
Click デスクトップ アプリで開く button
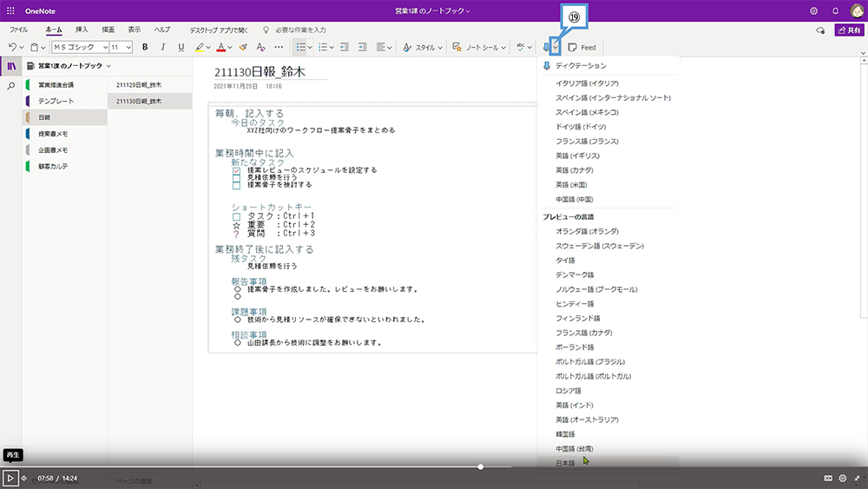[219, 30]
